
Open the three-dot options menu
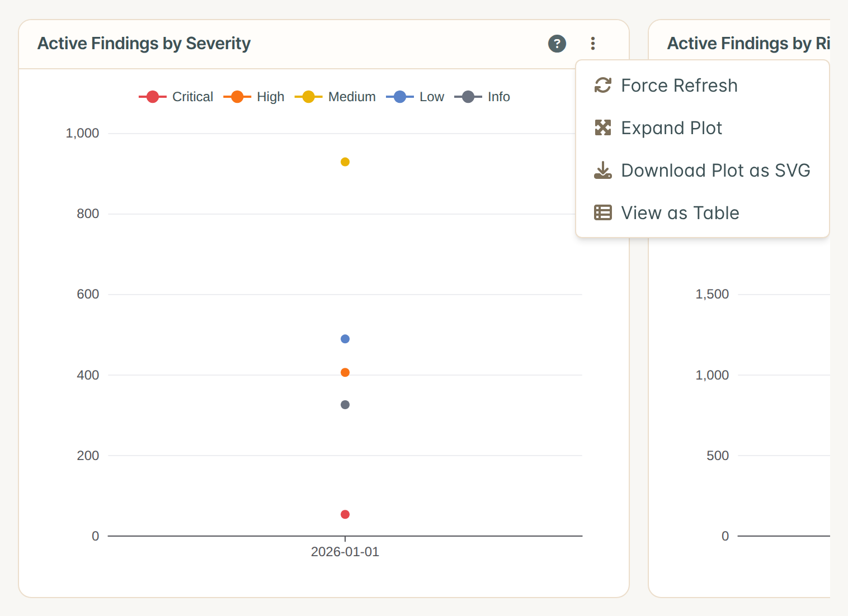point(593,44)
